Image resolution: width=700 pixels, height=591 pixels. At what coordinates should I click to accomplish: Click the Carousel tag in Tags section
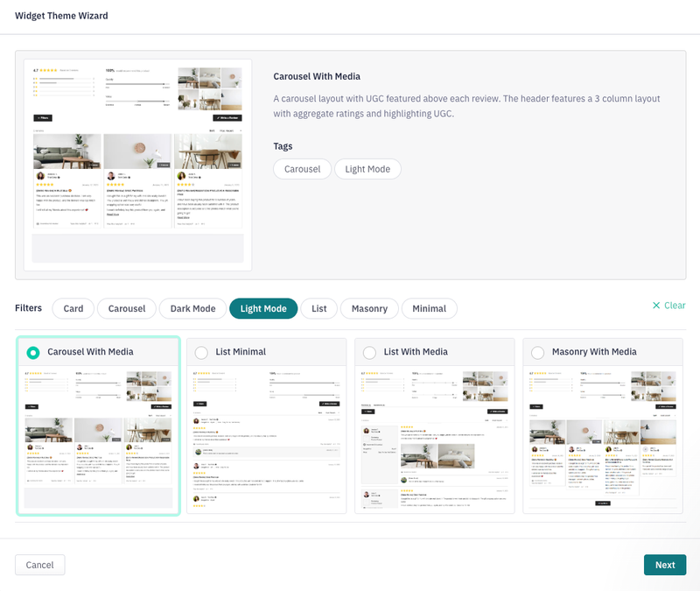pos(302,169)
